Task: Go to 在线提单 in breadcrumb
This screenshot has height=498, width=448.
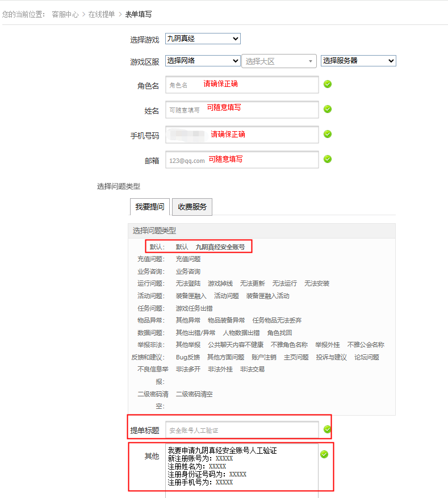Action: click(x=102, y=14)
